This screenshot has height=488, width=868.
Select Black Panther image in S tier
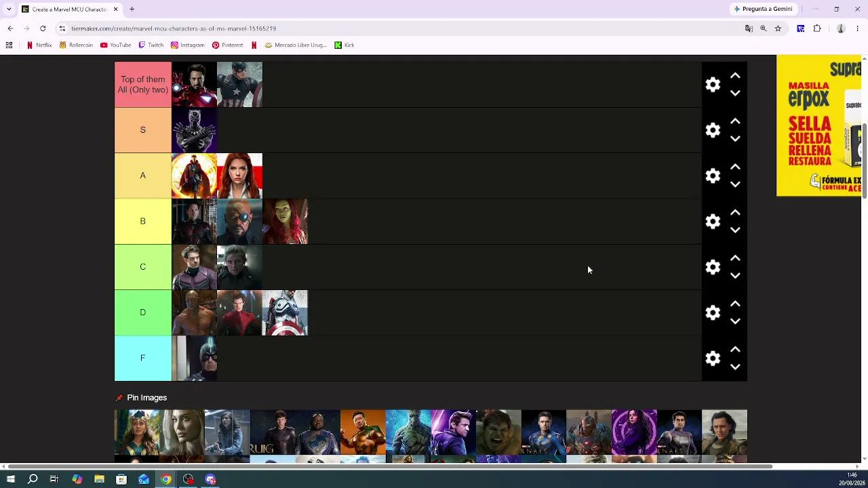tap(194, 130)
